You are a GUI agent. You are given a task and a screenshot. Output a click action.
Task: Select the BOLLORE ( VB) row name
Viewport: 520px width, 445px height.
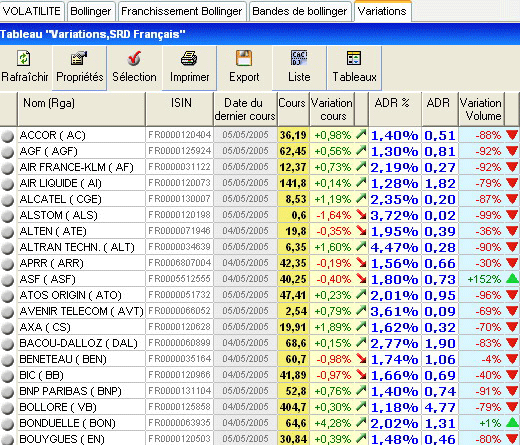(58, 407)
